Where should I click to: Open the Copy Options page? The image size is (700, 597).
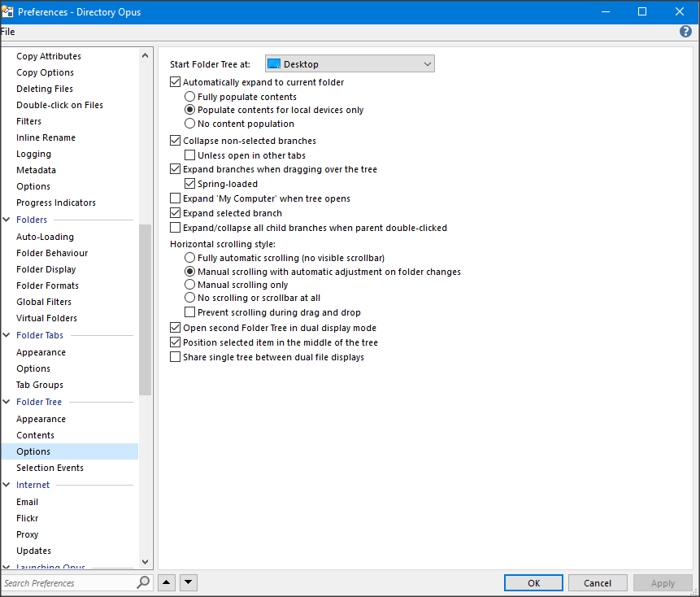(45, 72)
